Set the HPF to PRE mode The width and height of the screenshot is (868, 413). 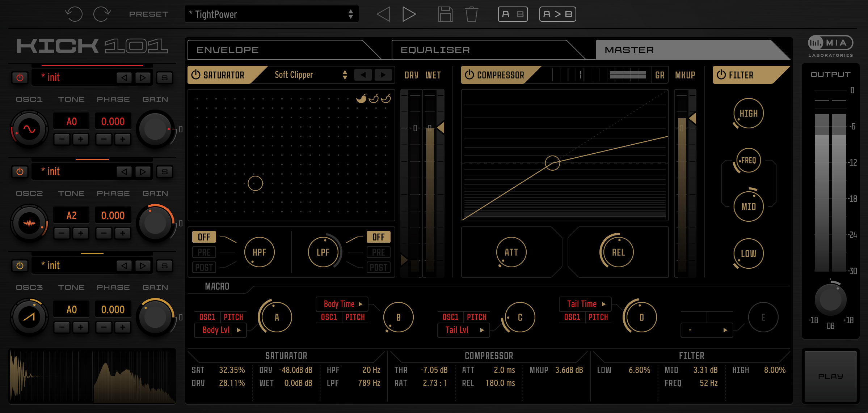click(x=203, y=252)
